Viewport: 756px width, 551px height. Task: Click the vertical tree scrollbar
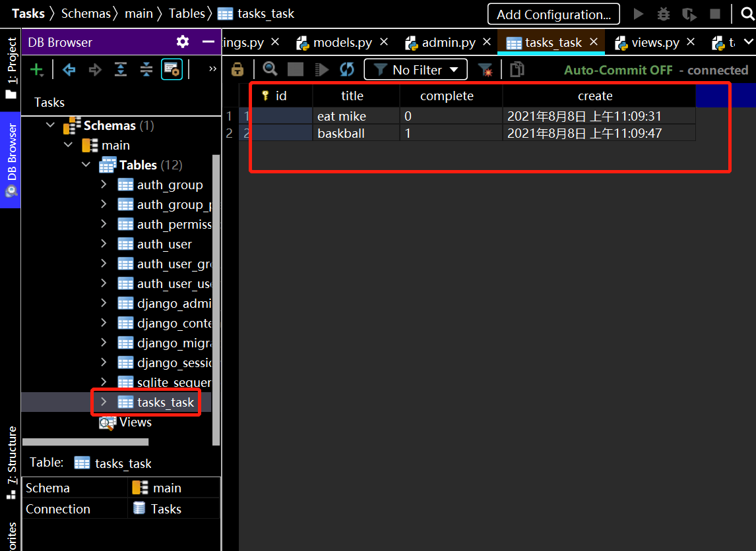coord(216,299)
